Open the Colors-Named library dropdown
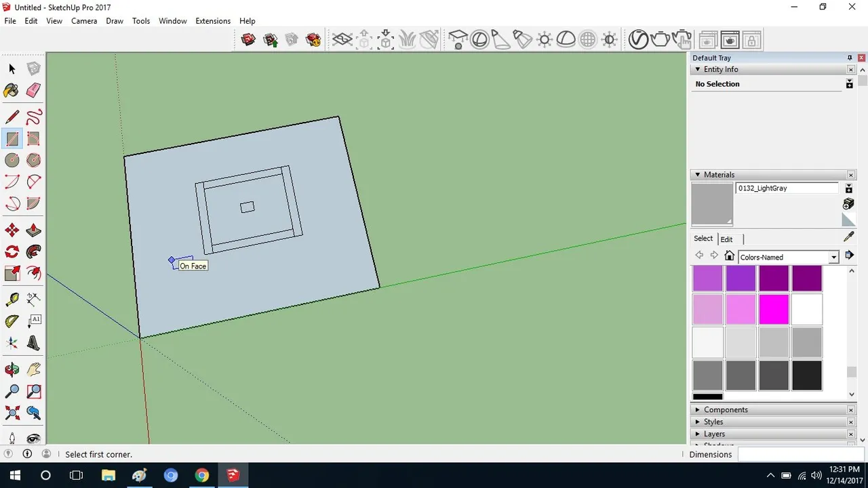The height and width of the screenshot is (488, 868). (x=833, y=258)
